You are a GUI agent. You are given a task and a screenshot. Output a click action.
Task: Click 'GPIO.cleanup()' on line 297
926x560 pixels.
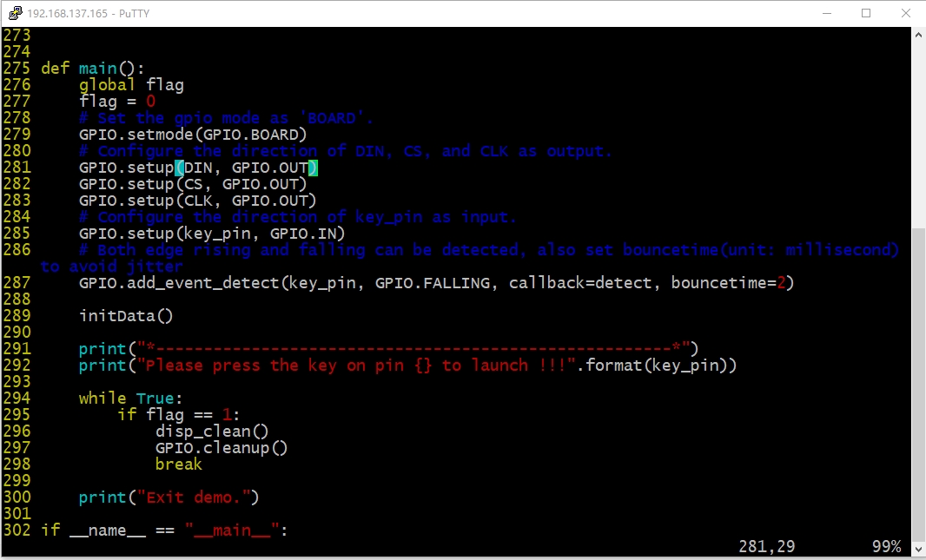222,448
